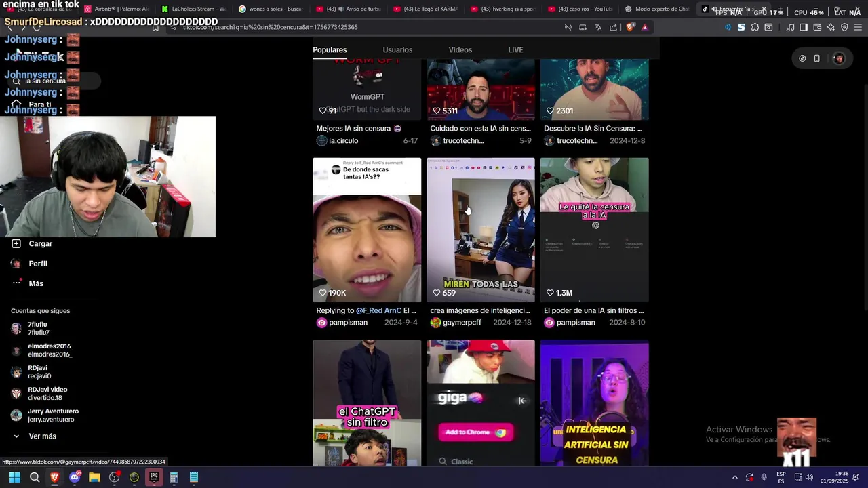The height and width of the screenshot is (488, 868).
Task: Click the Más three-dots icon in sidebar
Action: 16,283
